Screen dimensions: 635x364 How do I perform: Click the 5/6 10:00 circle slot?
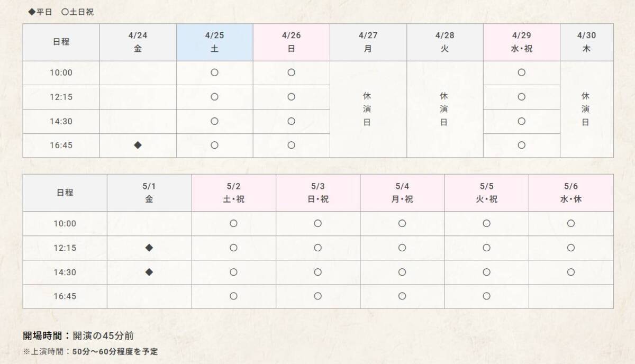coord(571,223)
